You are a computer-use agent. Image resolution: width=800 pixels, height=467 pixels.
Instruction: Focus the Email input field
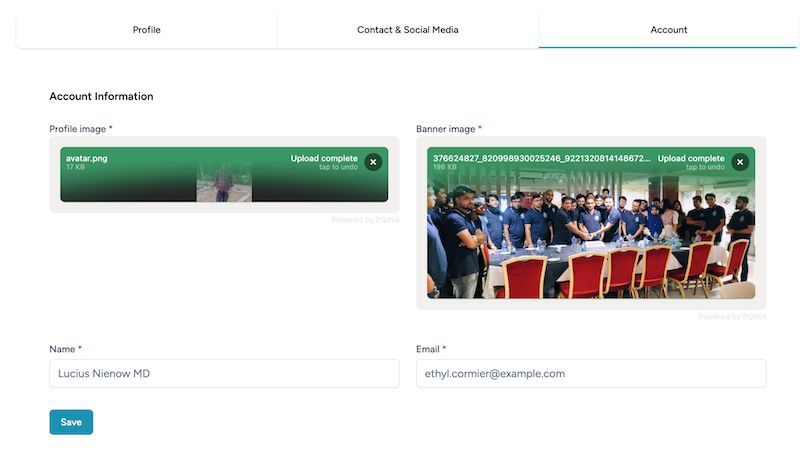point(591,374)
